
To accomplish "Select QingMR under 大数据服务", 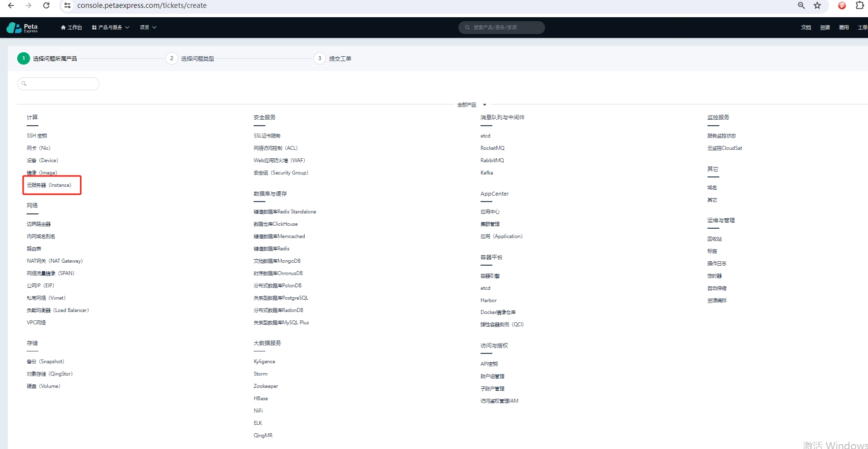I will (263, 435).
